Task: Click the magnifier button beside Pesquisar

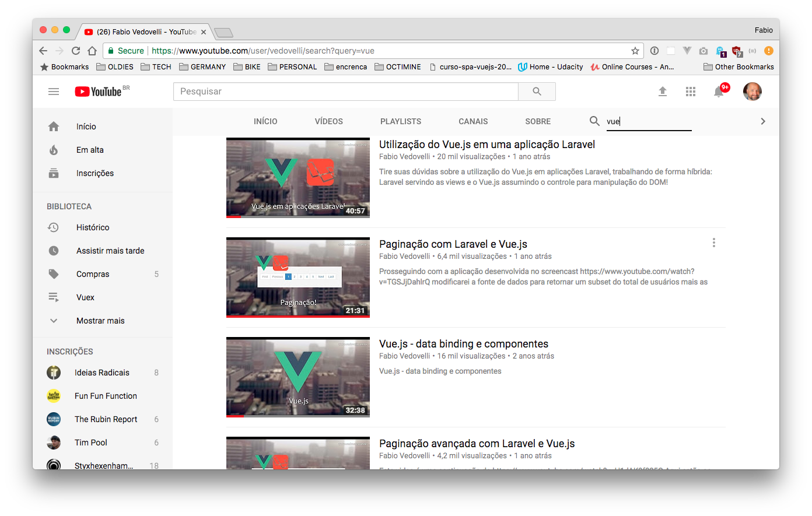Action: click(x=537, y=92)
